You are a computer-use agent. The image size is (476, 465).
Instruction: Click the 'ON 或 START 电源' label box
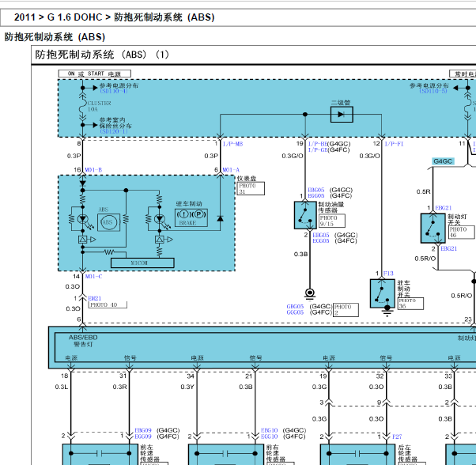(x=95, y=74)
